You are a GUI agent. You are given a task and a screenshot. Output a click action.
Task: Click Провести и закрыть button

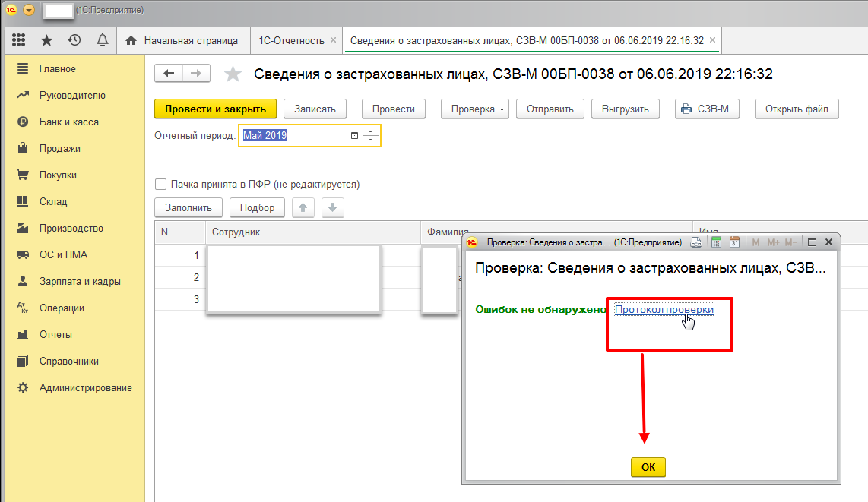(215, 109)
